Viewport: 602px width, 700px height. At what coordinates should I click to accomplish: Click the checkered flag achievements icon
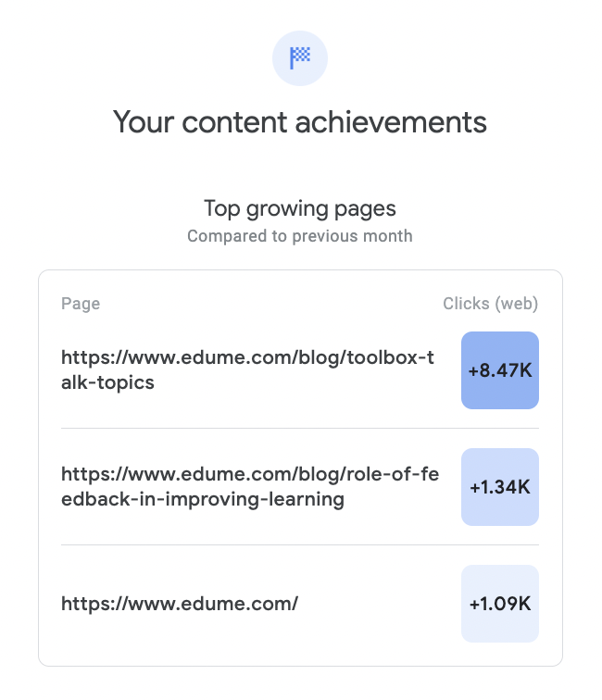coord(300,58)
